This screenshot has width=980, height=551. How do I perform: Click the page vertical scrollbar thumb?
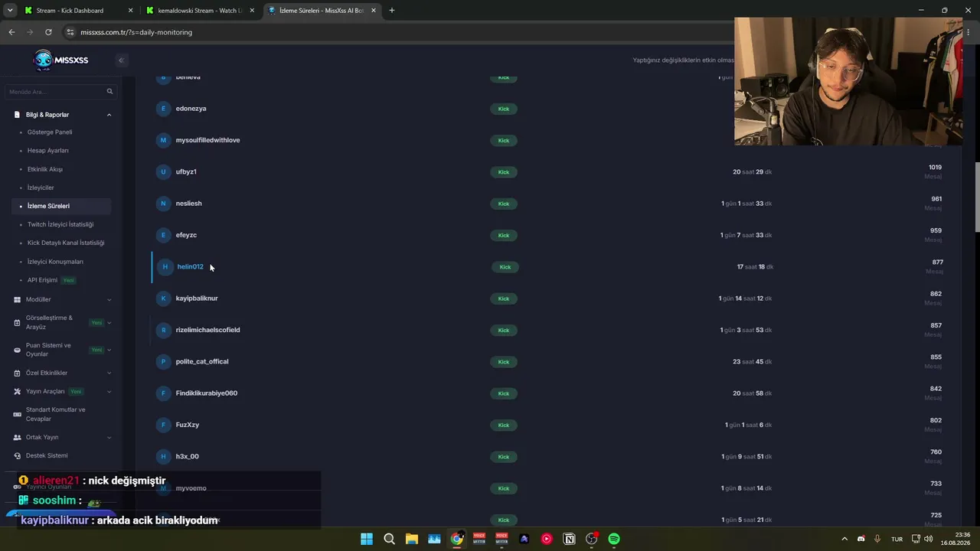click(977, 197)
